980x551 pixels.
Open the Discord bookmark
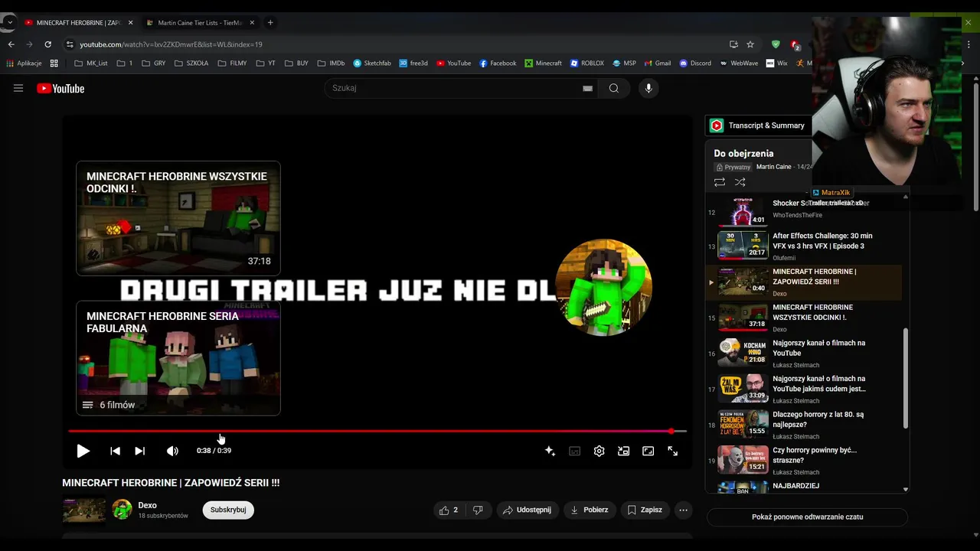[695, 64]
